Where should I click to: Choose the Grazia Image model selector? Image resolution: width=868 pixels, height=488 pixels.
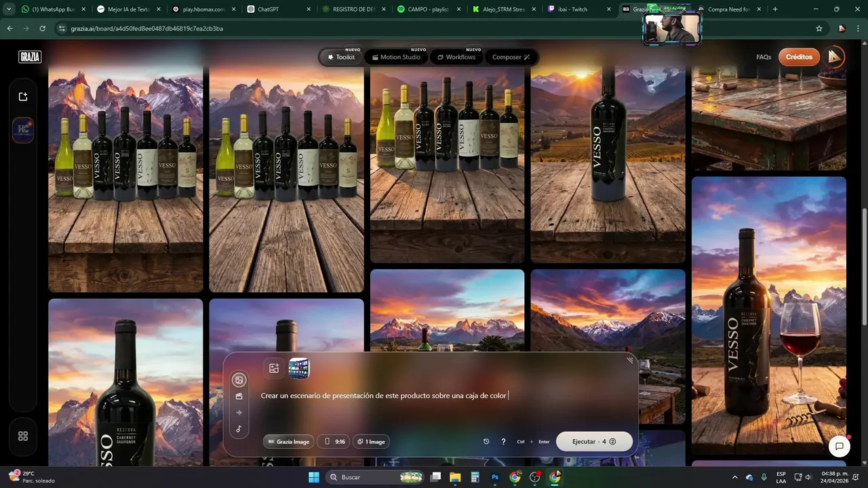289,442
